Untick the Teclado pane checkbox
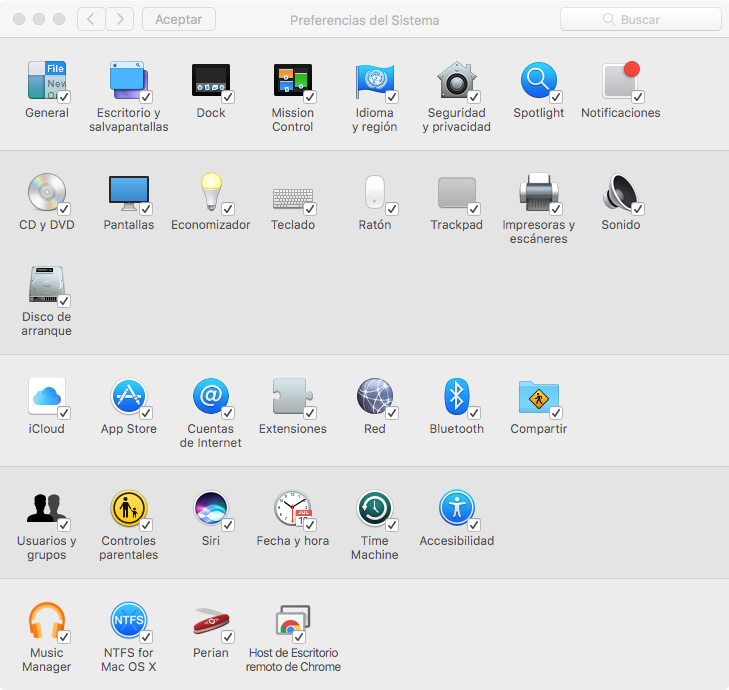Screen dimensions: 729x690 click(310, 209)
